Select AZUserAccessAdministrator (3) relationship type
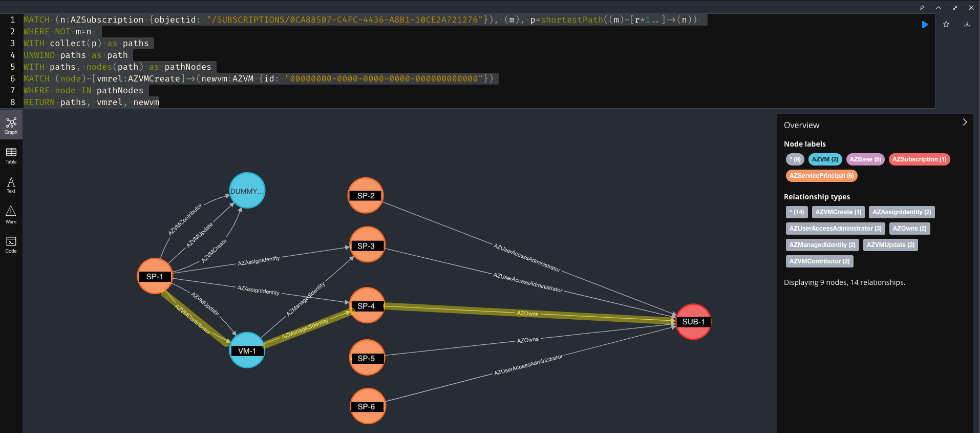 pos(835,229)
